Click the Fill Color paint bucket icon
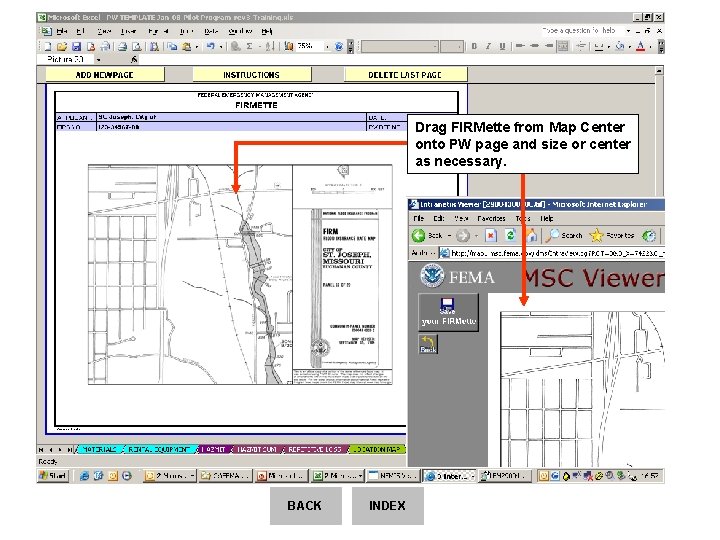 pos(620,46)
